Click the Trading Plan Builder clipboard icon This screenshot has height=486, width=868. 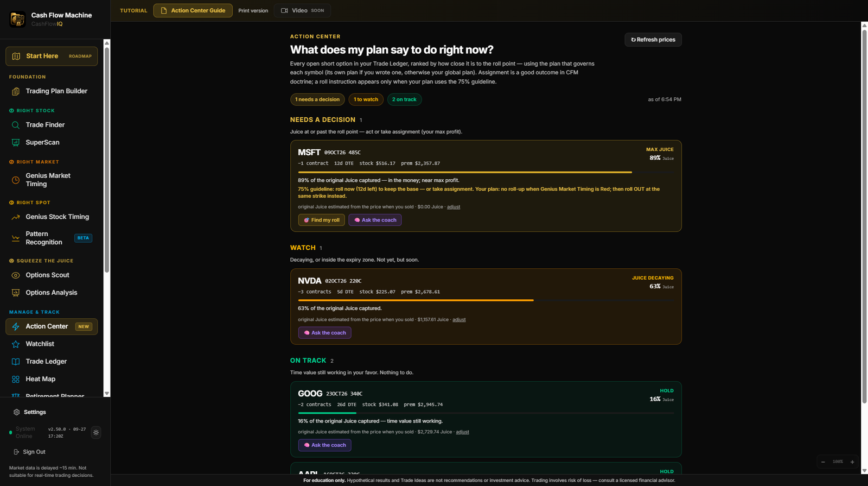point(16,91)
